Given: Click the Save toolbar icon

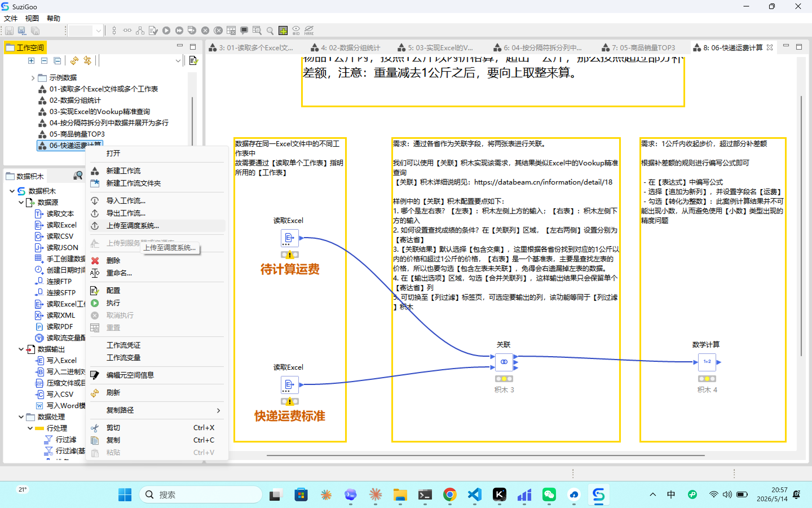Looking at the screenshot, I should click(x=9, y=30).
